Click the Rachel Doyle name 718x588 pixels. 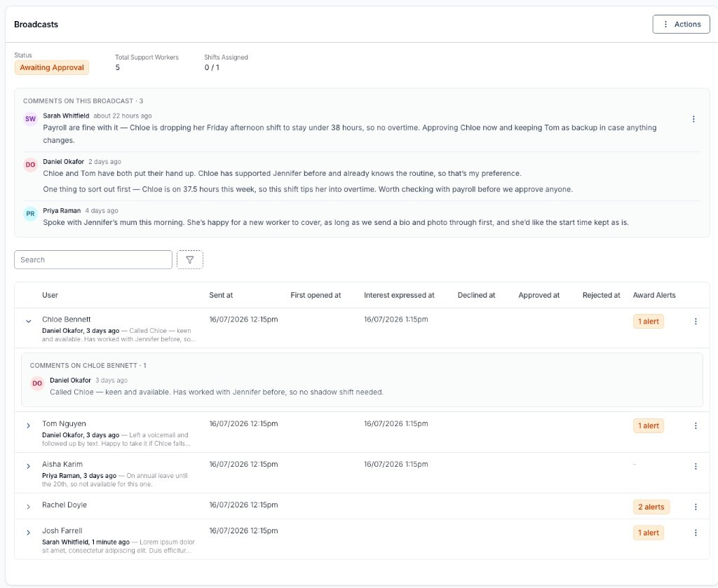[65, 505]
